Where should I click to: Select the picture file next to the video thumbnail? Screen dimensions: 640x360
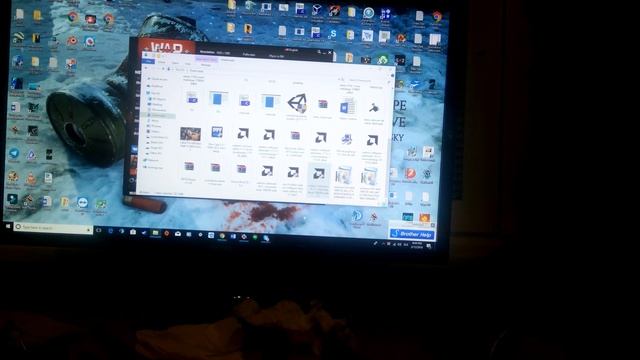217,132
